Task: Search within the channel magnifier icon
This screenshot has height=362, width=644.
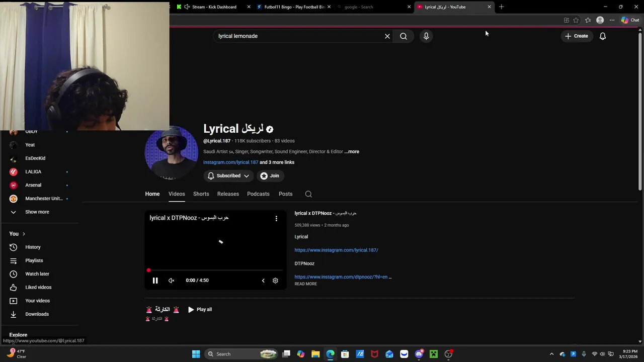Action: pos(308,194)
